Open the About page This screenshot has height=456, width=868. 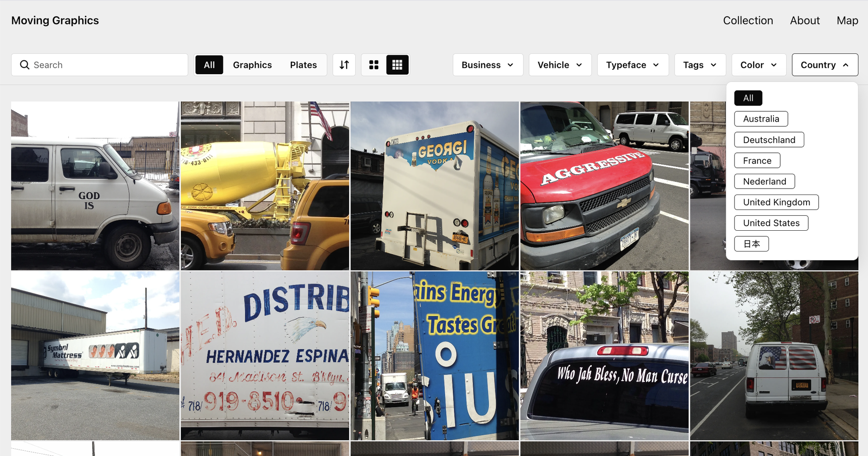[805, 20]
